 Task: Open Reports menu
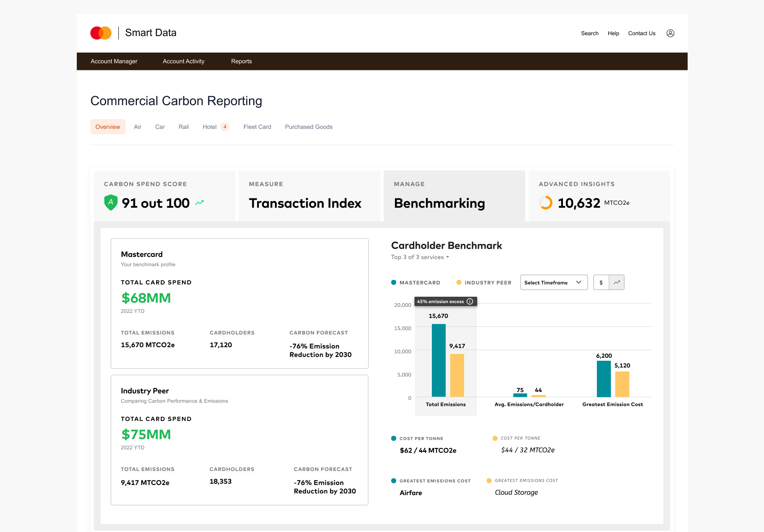pyautogui.click(x=241, y=61)
